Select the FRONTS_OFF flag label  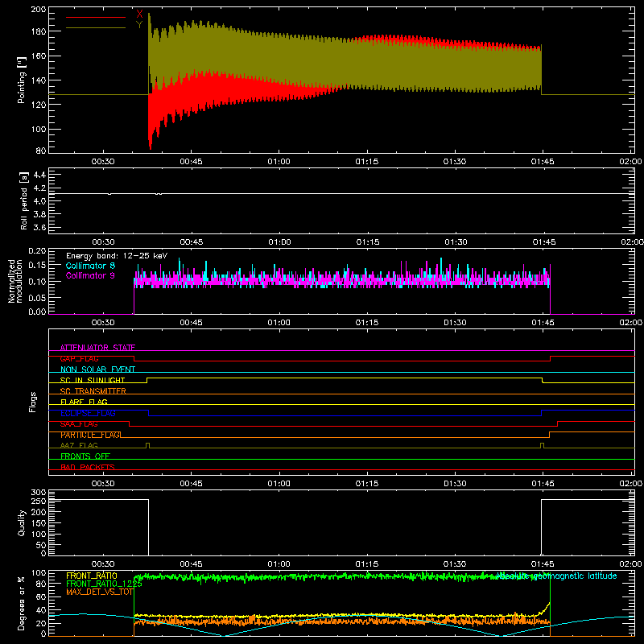(85, 456)
